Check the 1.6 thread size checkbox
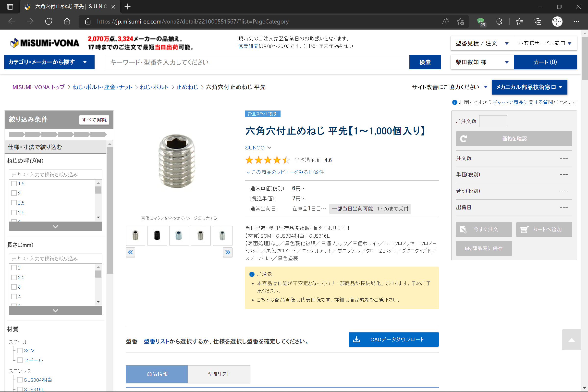588x392 pixels. coord(14,184)
